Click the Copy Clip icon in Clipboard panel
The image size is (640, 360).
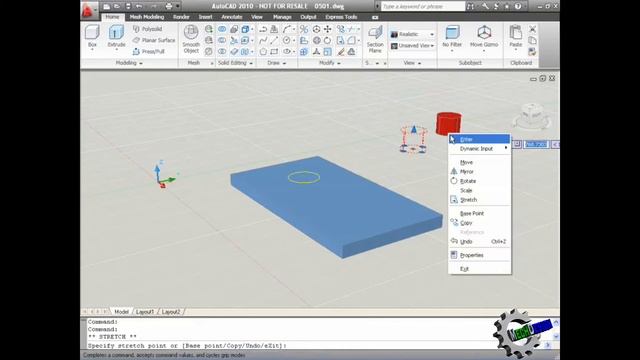pos(532,40)
